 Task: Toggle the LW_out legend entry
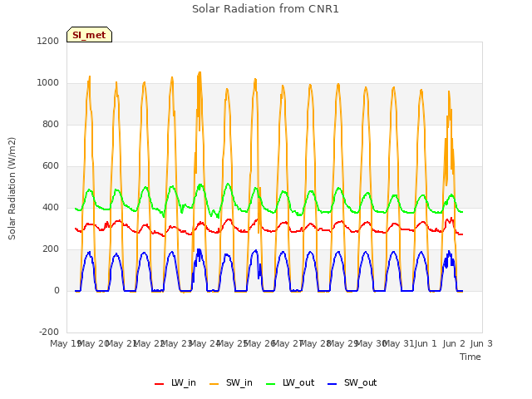pyautogui.click(x=290, y=382)
